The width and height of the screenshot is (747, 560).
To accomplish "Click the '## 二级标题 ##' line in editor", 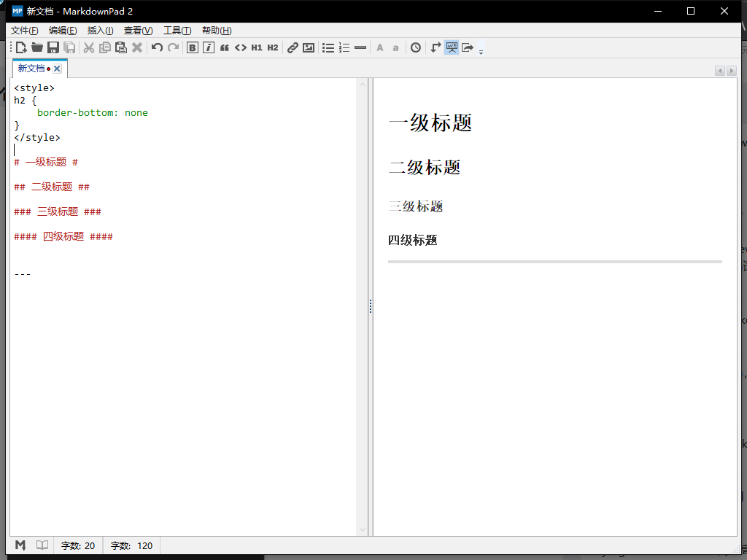I will (x=52, y=187).
